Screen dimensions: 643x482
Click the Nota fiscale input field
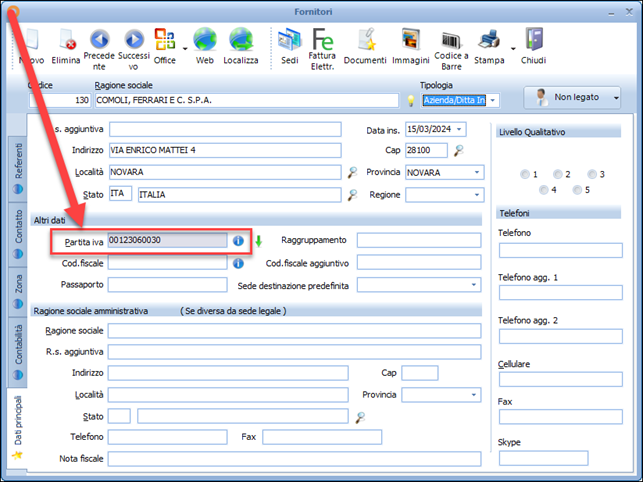coord(294,459)
